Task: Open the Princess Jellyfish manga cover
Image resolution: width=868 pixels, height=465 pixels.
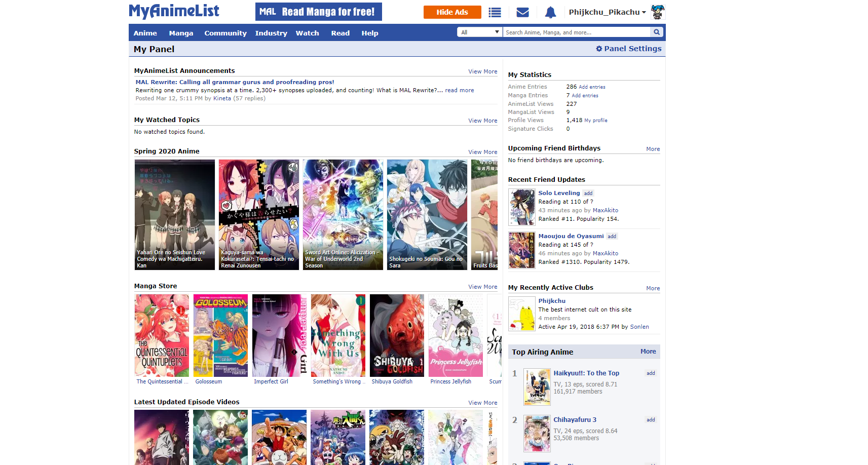Action: 456,335
